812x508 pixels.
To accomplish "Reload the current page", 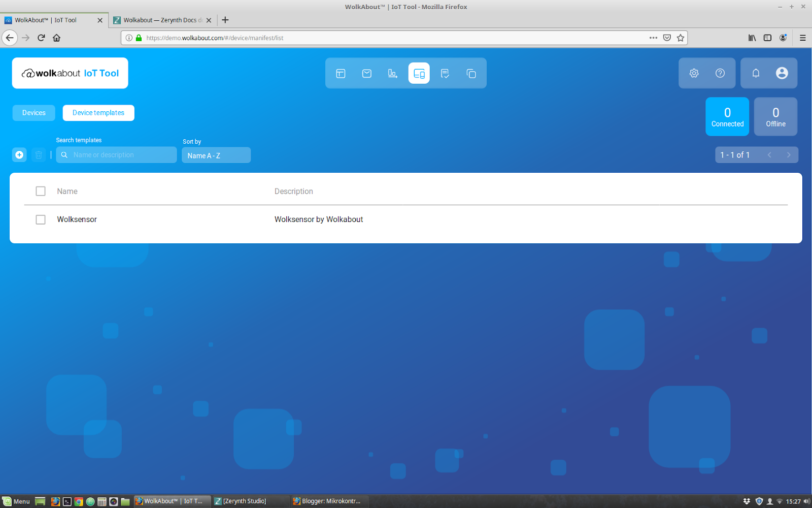I will [x=41, y=38].
